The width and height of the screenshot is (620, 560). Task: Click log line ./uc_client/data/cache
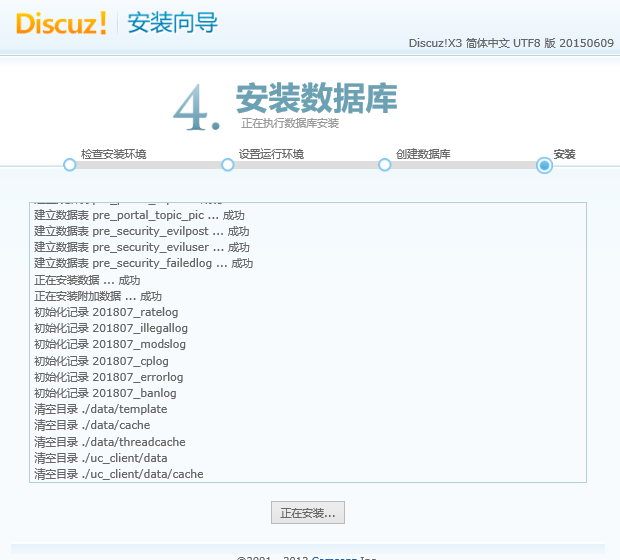click(x=119, y=474)
